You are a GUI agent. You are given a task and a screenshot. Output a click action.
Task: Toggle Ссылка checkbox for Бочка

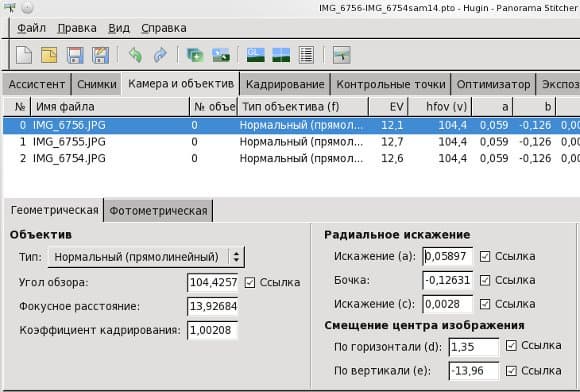[x=485, y=280]
